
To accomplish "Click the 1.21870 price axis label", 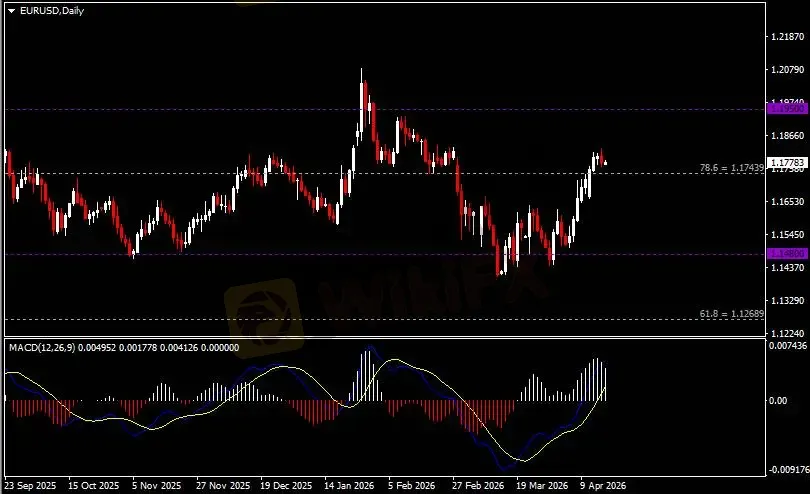I will pos(787,37).
